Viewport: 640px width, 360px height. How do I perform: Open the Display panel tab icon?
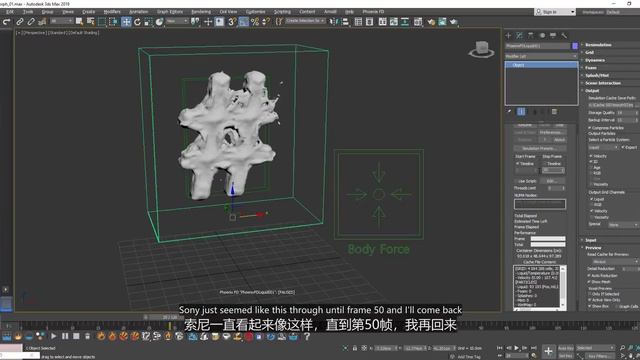(553, 36)
